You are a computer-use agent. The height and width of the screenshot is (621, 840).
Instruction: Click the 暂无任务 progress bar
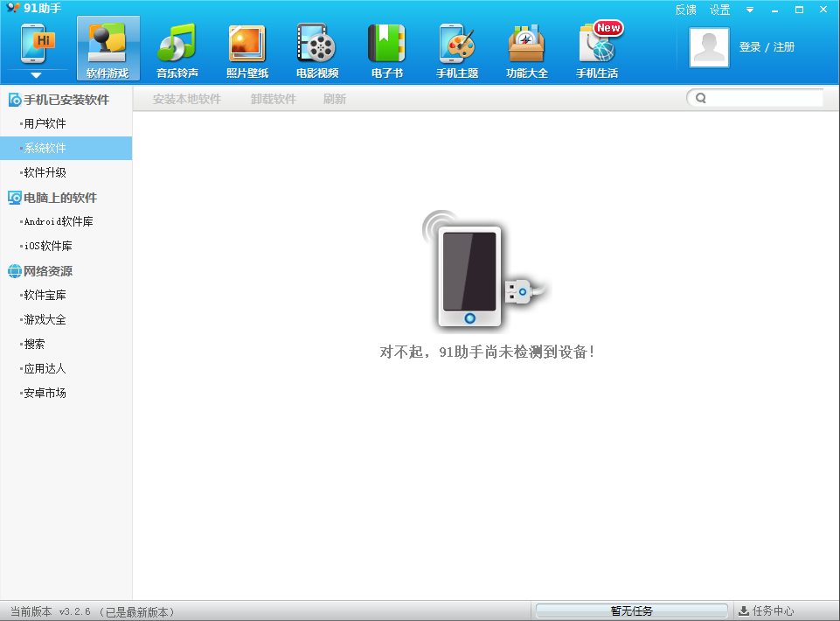(631, 611)
